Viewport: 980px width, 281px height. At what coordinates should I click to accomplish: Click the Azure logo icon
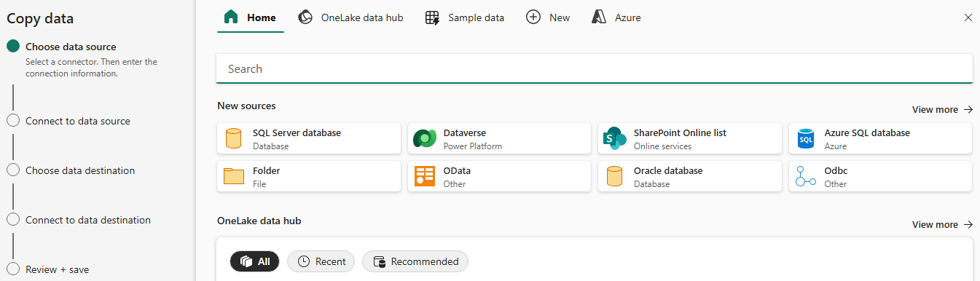tap(600, 17)
